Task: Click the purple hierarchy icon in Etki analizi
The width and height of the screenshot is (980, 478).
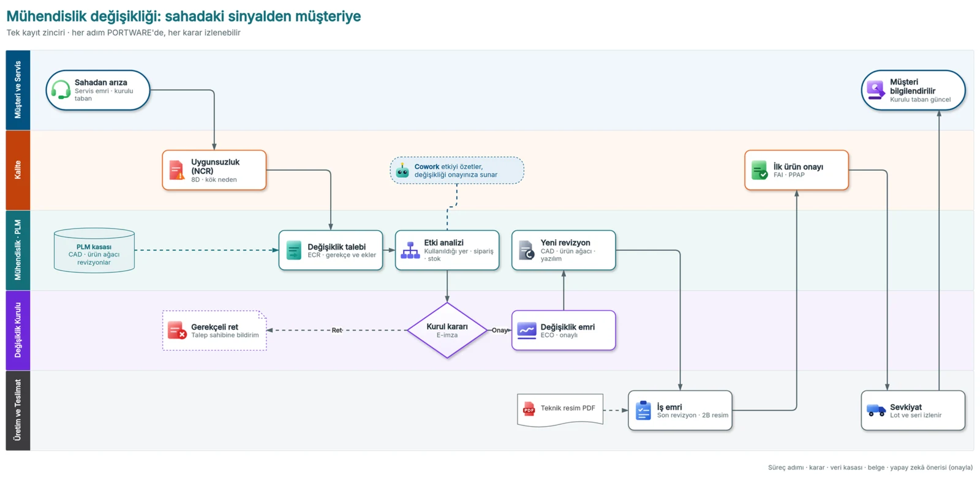Action: point(410,250)
